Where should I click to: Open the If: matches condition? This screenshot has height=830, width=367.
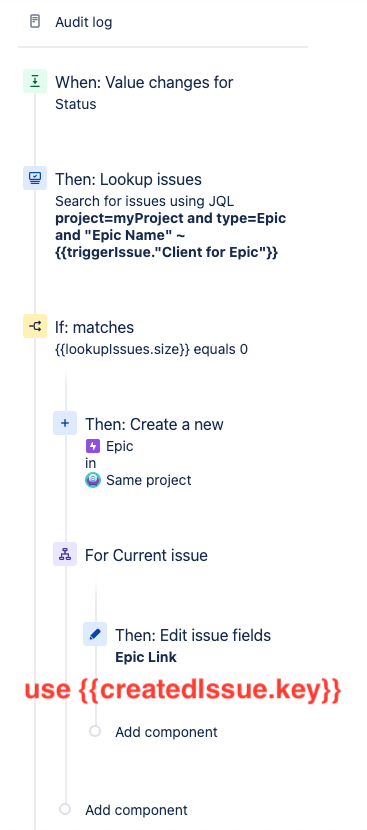[x=94, y=327]
